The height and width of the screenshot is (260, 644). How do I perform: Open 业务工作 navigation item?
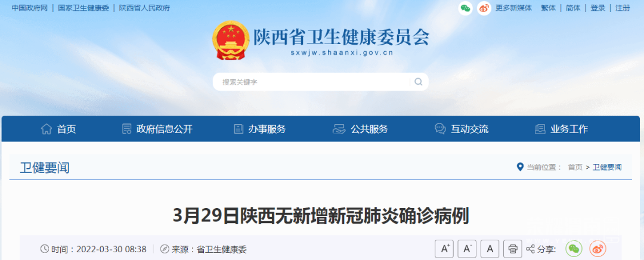[x=561, y=129]
